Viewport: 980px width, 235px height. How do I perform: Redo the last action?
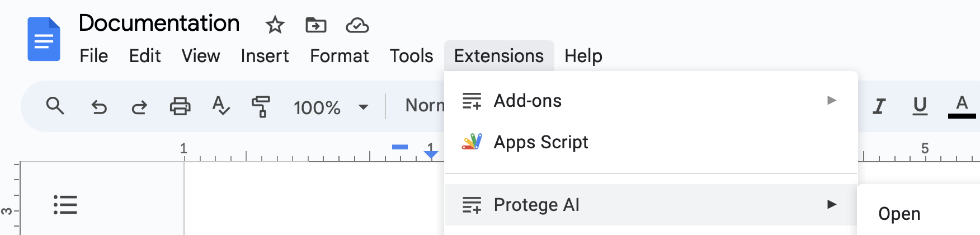pos(139,106)
